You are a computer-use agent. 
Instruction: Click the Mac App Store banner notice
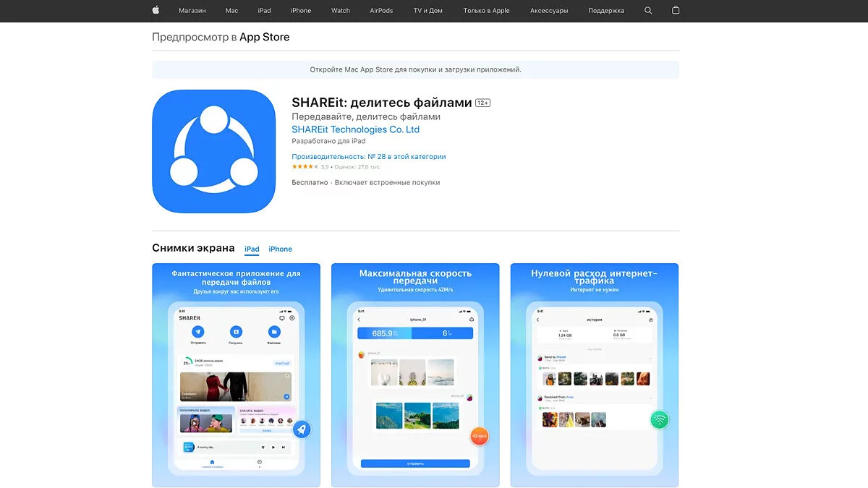pos(415,69)
